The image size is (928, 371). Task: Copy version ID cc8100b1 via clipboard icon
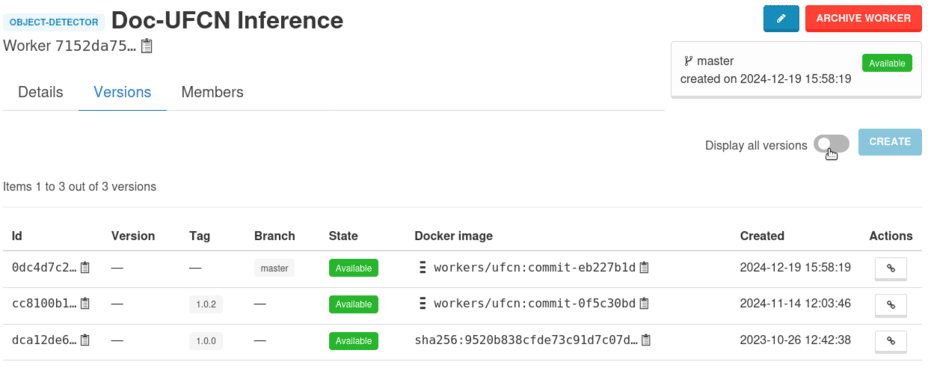(x=85, y=304)
